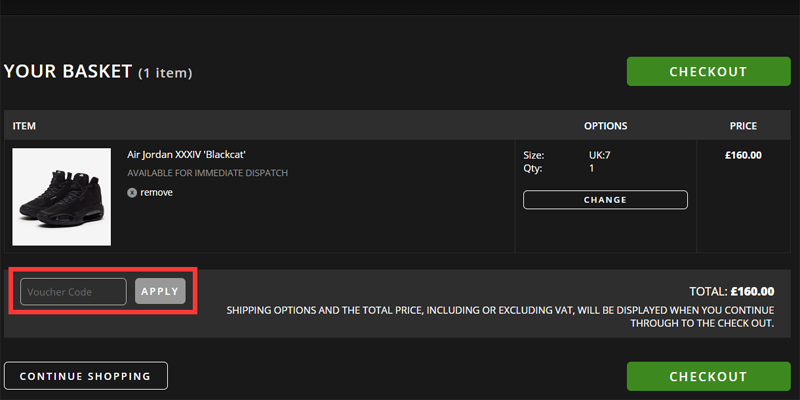Viewport: 800px width, 400px height.
Task: Go back with Continue Shopping
Action: pyautogui.click(x=86, y=376)
